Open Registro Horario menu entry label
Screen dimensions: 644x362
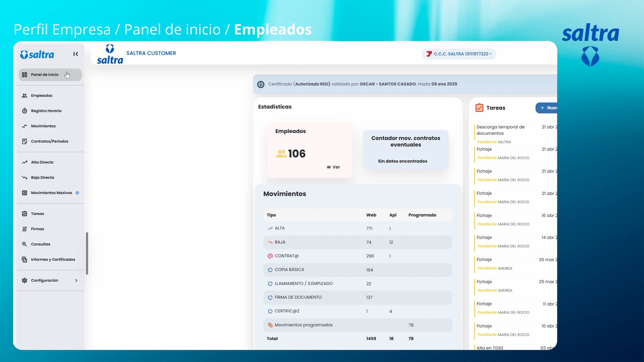coord(46,111)
